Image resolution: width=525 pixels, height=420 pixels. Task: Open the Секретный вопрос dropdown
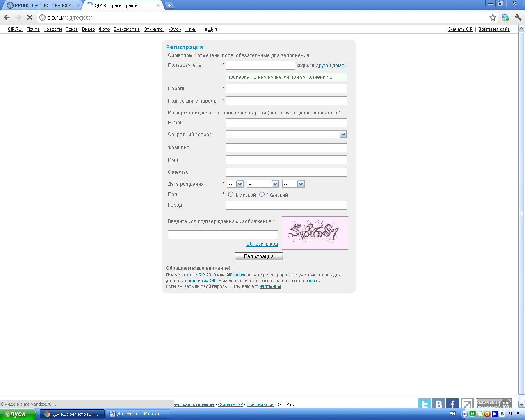[286, 135]
